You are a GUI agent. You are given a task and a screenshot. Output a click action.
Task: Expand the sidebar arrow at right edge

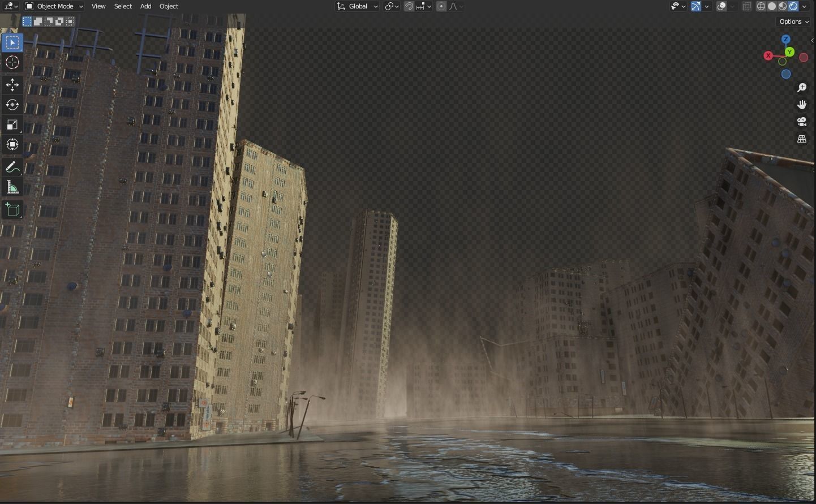coord(813,41)
